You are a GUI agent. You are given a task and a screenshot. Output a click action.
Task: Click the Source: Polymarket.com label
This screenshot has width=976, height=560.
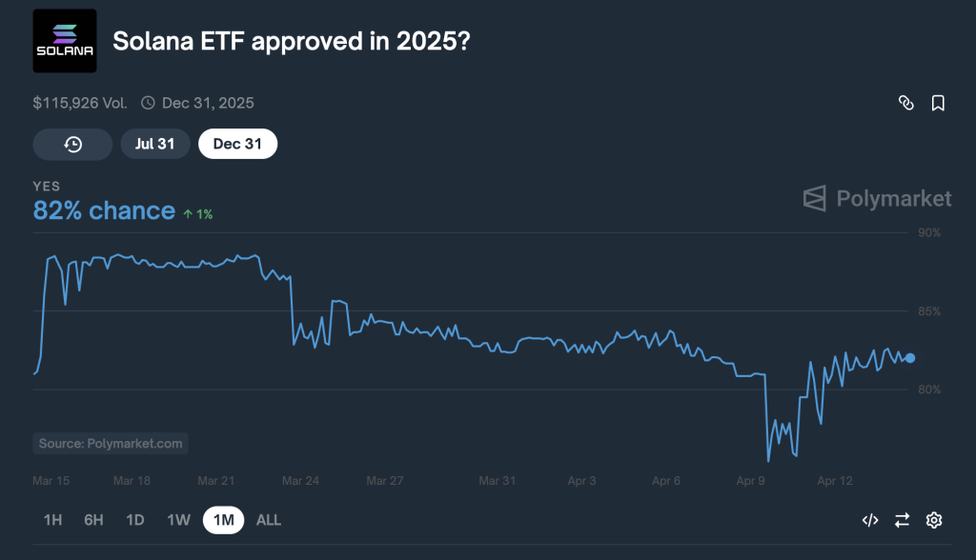point(111,444)
